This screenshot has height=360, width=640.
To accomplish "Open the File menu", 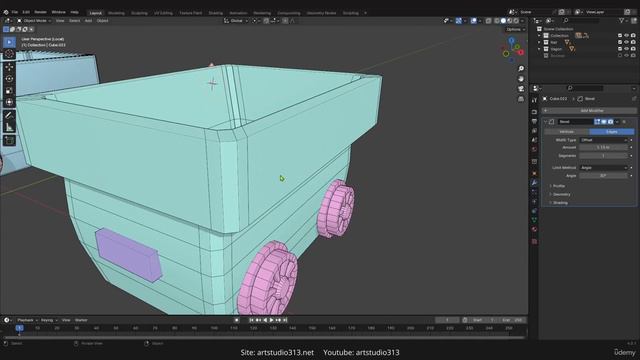I will [x=15, y=12].
